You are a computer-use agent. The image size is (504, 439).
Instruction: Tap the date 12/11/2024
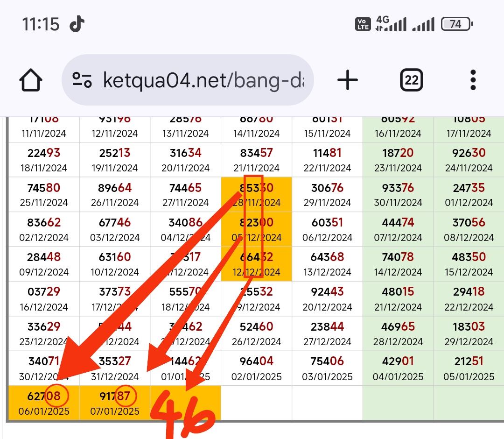pyautogui.click(x=115, y=134)
